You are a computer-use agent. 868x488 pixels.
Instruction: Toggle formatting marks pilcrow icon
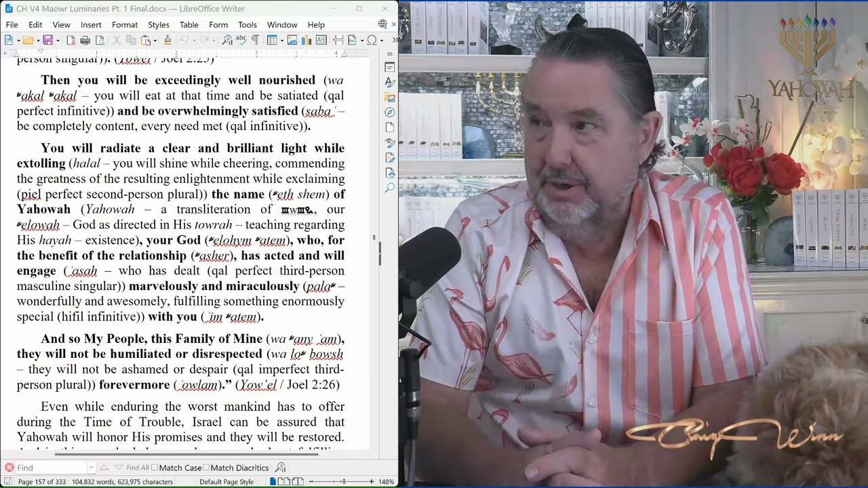[255, 41]
